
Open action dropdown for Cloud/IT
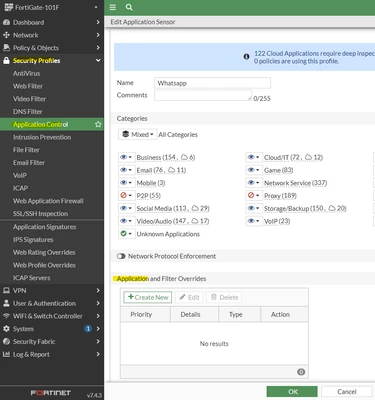tap(254, 157)
